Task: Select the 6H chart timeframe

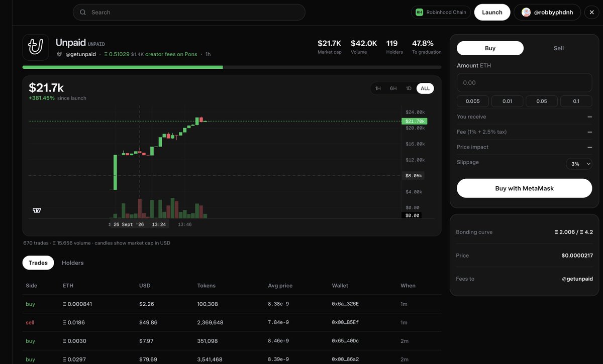Action: [x=393, y=88]
